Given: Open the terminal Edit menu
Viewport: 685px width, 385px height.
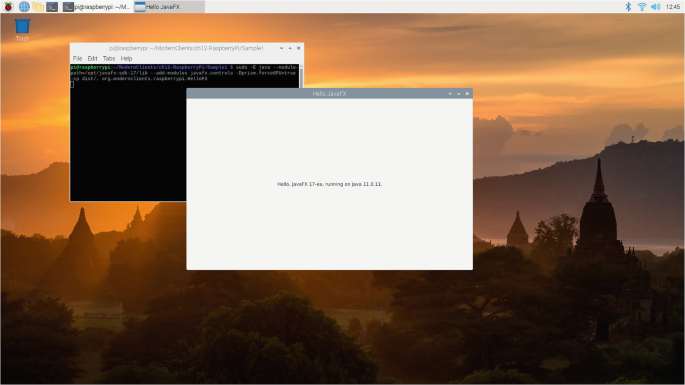Looking at the screenshot, I should (92, 58).
